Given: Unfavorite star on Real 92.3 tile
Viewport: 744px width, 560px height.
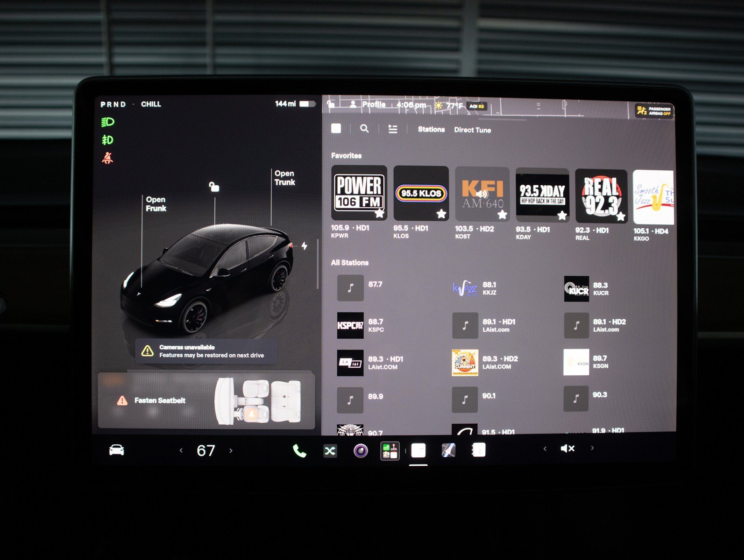Looking at the screenshot, I should [x=620, y=217].
